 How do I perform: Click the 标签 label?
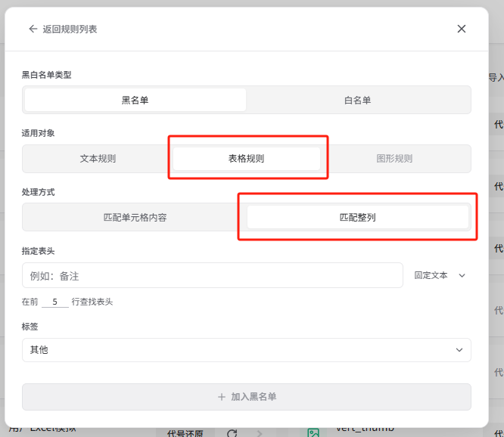click(30, 327)
